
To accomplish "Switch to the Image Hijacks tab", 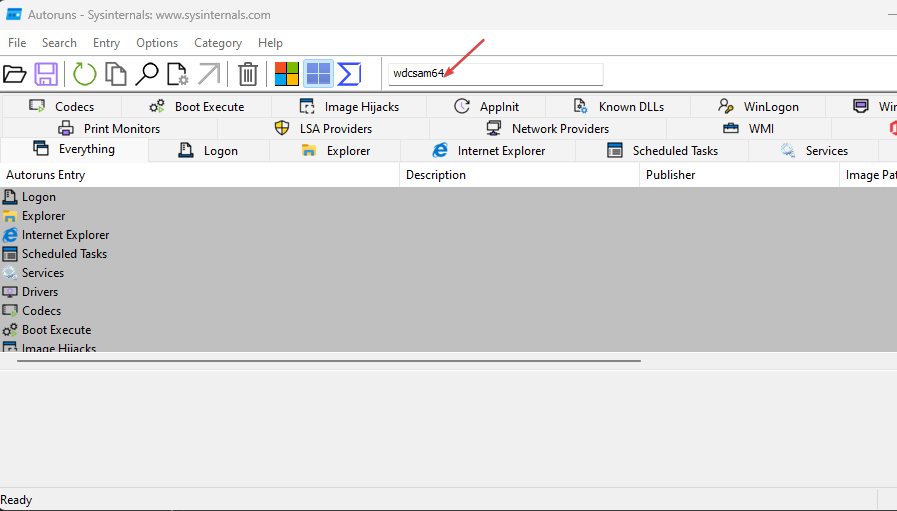I will pyautogui.click(x=349, y=106).
